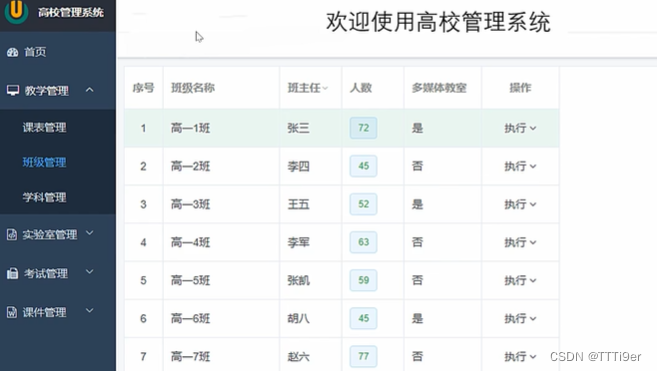Click the 52 count tag
657x371 pixels.
point(363,204)
